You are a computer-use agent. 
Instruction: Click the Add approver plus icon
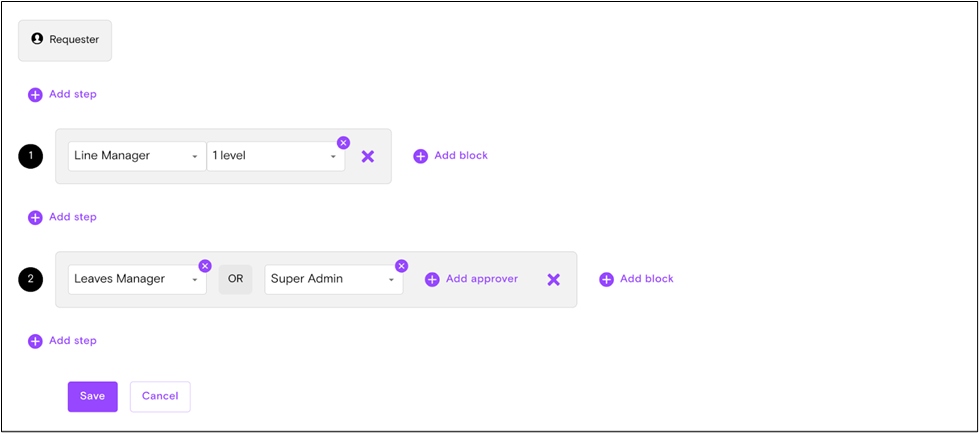(432, 280)
